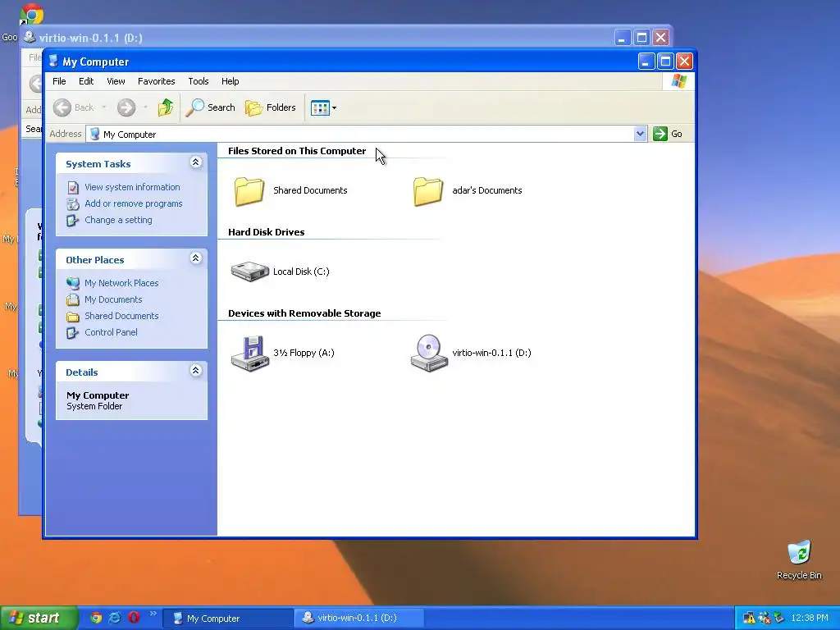Expand the Address bar dropdown
Screen dimensions: 840x630
[640, 134]
